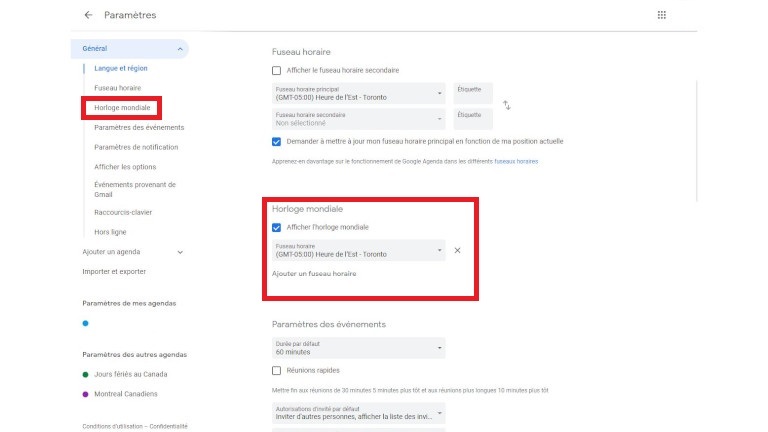Click the primary time zone Étiquette field
This screenshot has height=432, width=768.
coord(473,94)
